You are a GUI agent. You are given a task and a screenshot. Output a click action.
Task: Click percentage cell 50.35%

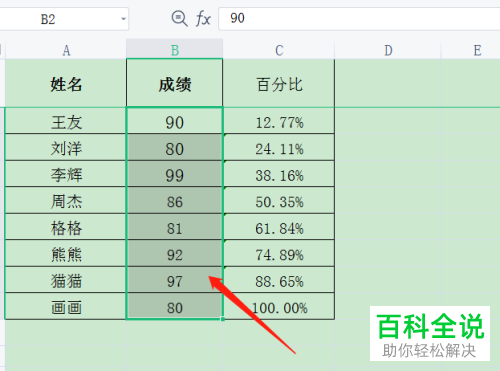[x=279, y=201]
